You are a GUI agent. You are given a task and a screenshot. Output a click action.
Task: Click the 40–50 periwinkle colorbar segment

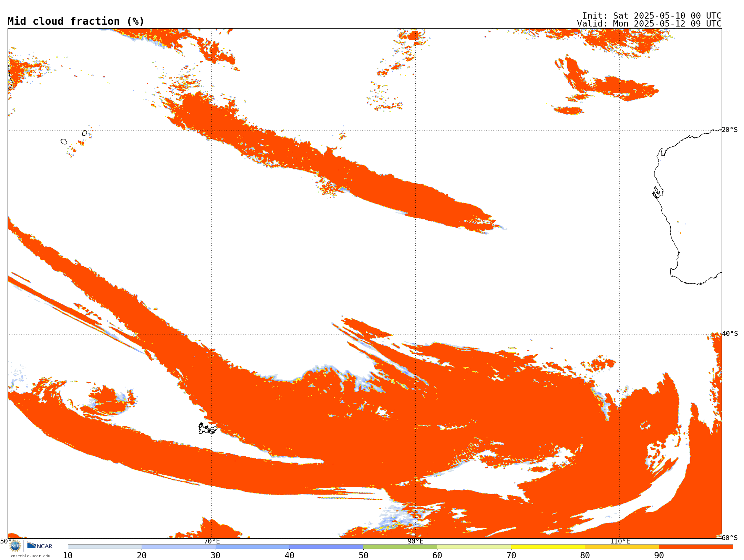[x=327, y=547]
